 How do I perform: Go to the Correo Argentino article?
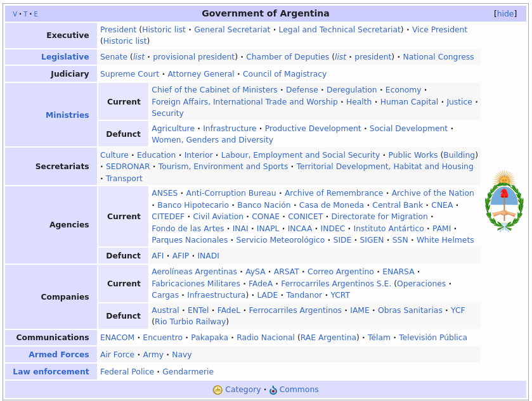tap(341, 272)
